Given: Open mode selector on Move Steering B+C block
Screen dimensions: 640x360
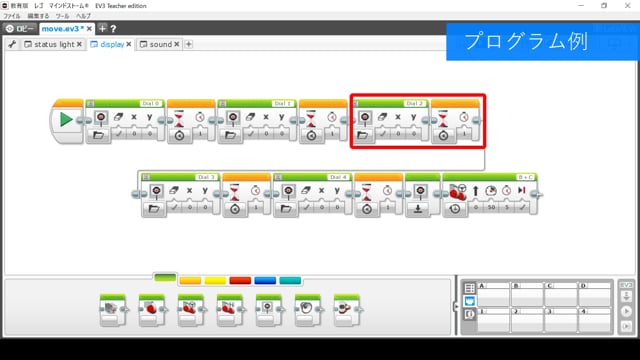Looking at the screenshot, I should tap(455, 209).
